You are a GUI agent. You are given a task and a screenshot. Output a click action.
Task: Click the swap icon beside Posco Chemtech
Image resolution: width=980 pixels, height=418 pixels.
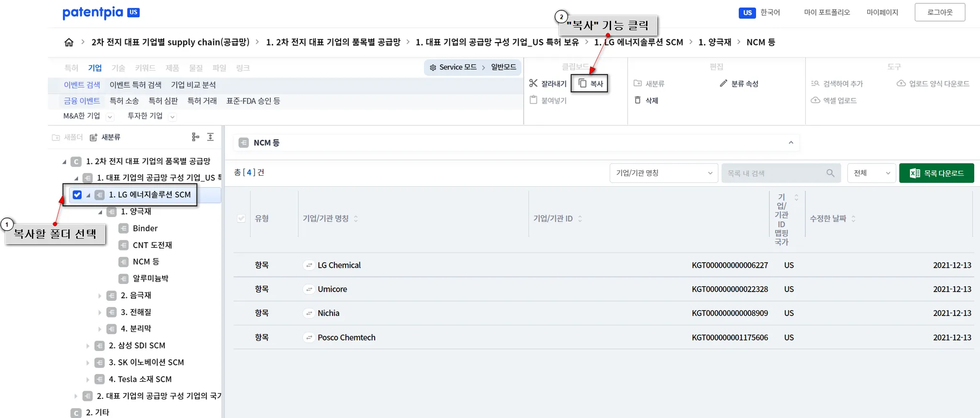pos(309,338)
